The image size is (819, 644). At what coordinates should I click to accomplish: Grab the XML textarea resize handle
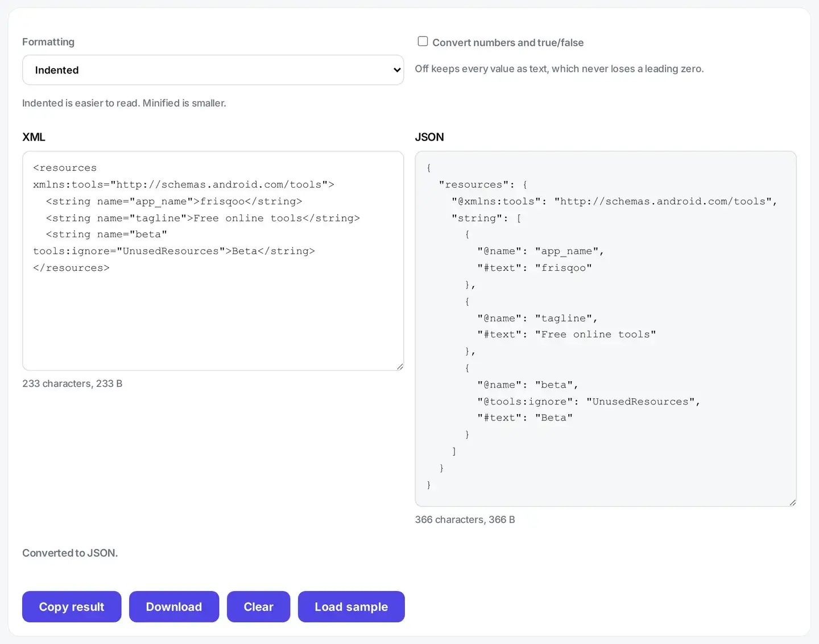tap(400, 367)
